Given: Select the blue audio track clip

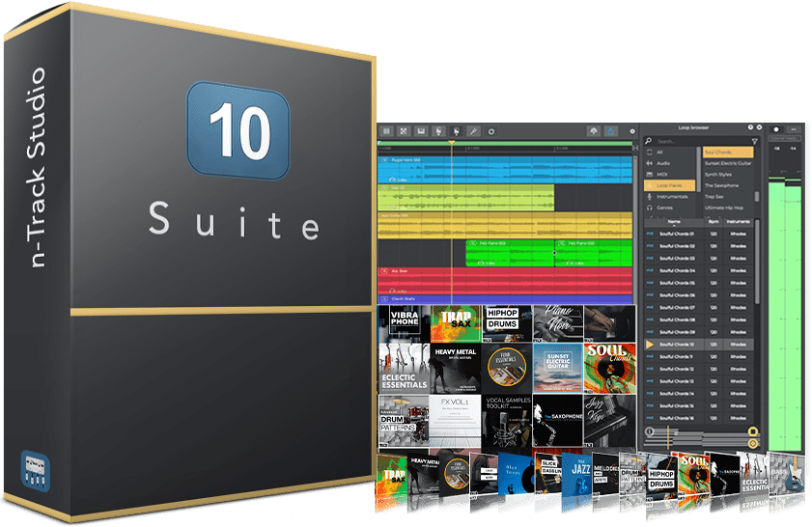Looking at the screenshot, I should [x=505, y=170].
